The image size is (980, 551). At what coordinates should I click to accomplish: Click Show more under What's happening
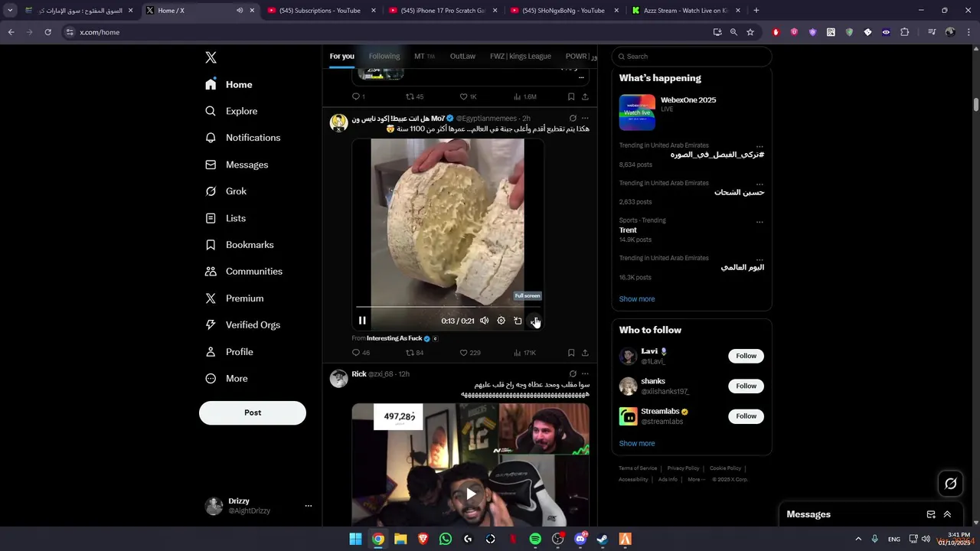point(637,299)
